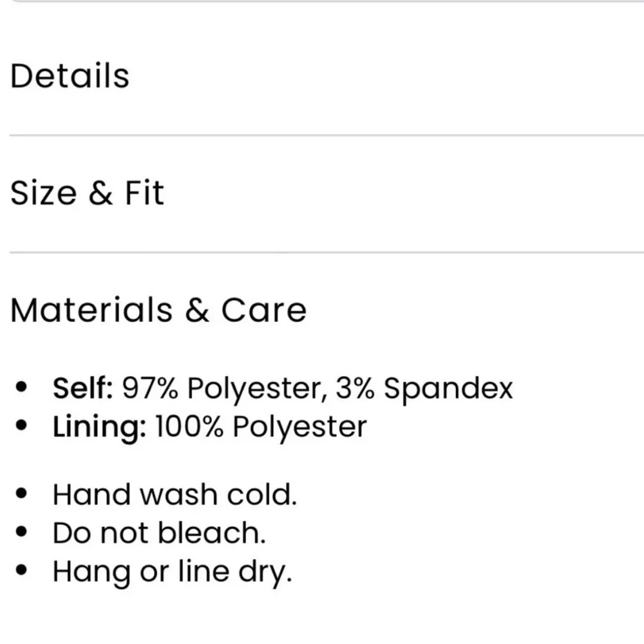The image size is (644, 644).
Task: Click the bullet beside Self
Action: coord(23,388)
